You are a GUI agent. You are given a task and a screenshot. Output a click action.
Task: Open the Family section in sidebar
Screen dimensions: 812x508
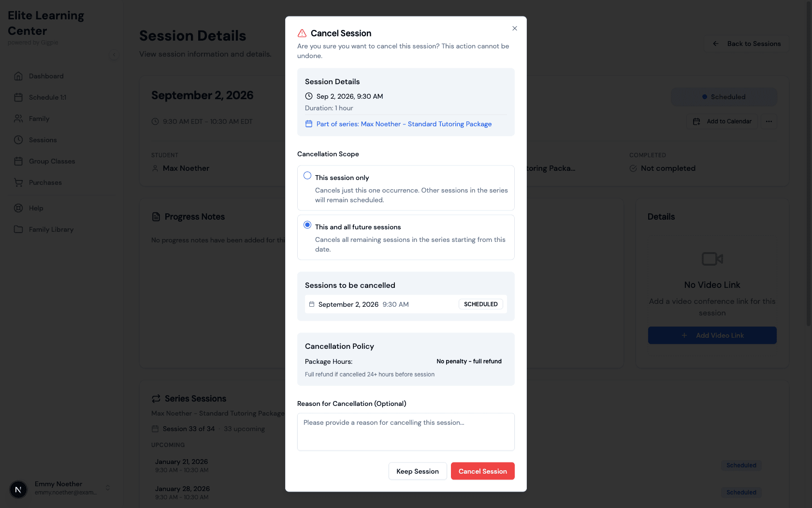pos(39,119)
